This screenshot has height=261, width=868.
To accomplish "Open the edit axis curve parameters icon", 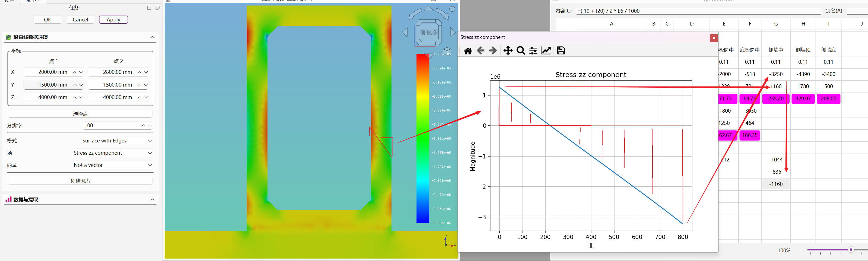I will pyautogui.click(x=546, y=50).
